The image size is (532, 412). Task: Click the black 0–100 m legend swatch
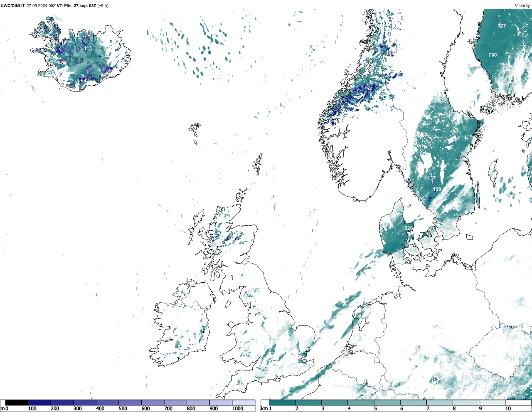click(x=17, y=402)
